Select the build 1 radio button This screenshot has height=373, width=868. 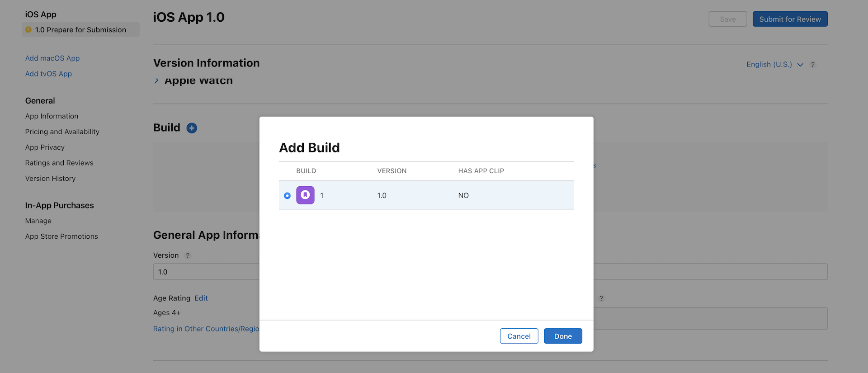pyautogui.click(x=287, y=196)
